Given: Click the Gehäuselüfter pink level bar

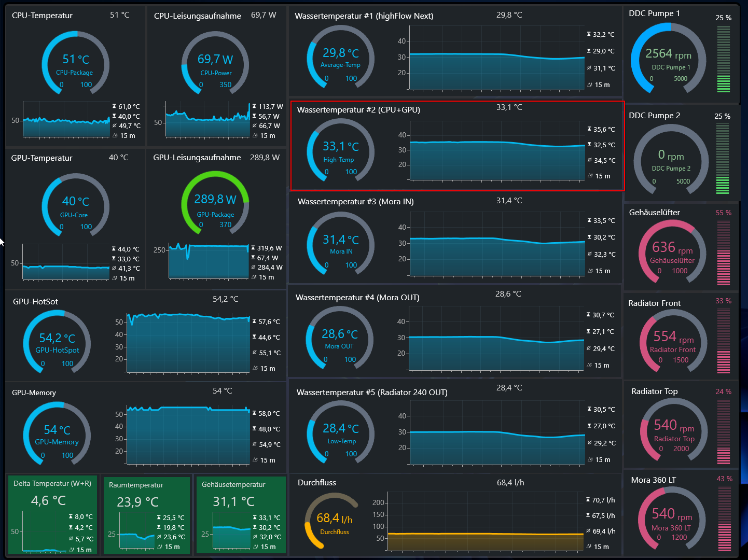Looking at the screenshot, I should (724, 253).
